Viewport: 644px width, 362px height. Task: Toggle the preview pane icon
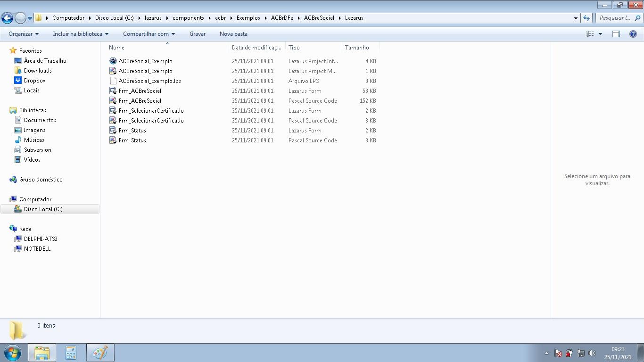point(616,34)
